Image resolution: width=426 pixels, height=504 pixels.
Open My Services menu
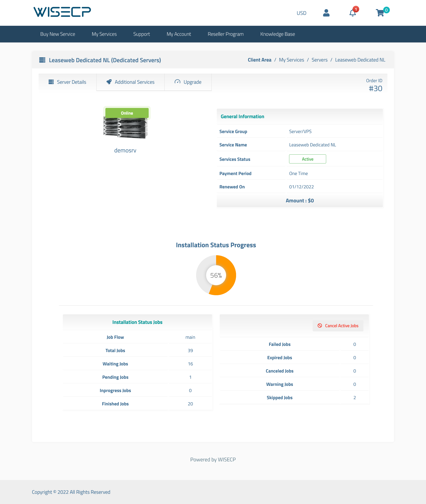[x=104, y=34]
